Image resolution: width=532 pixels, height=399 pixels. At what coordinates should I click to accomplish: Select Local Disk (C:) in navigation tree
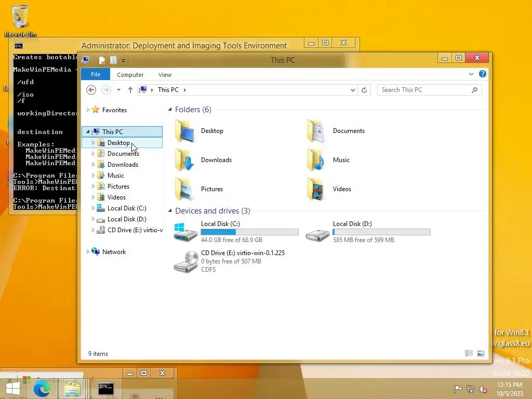pos(127,208)
